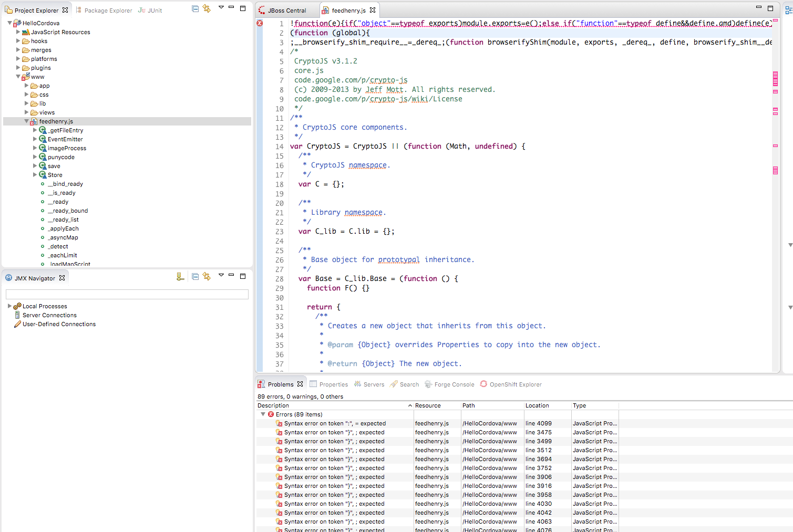Open the Servers view tab
793x532 pixels.
click(x=374, y=384)
